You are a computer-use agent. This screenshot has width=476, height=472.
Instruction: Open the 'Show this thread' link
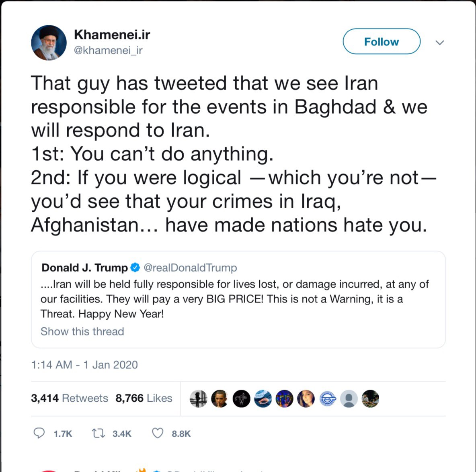82,331
